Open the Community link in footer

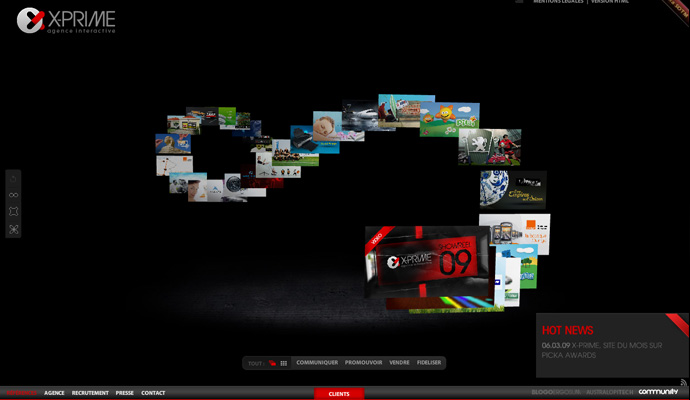tap(658, 392)
